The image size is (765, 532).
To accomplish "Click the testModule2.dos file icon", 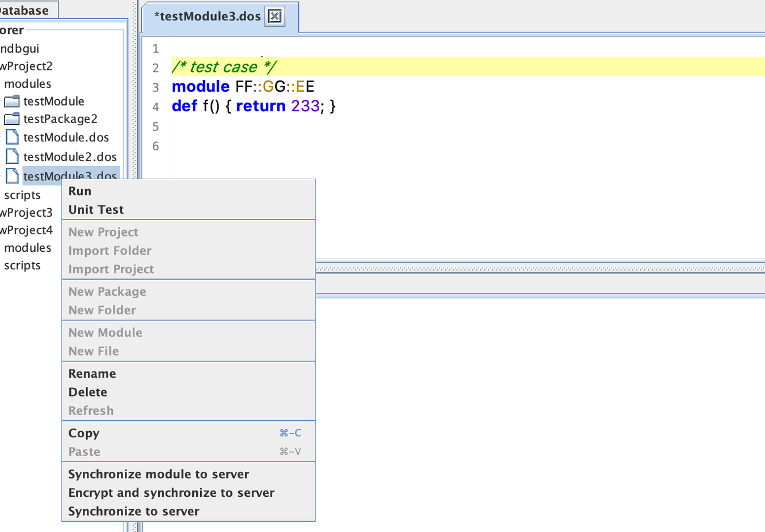I will pos(12,157).
